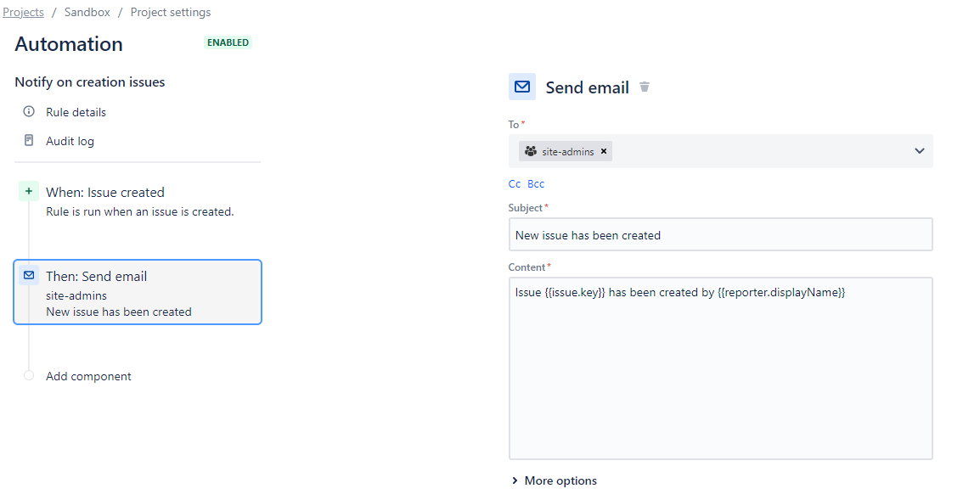Collapse the recipient selection via chevron

pos(919,150)
